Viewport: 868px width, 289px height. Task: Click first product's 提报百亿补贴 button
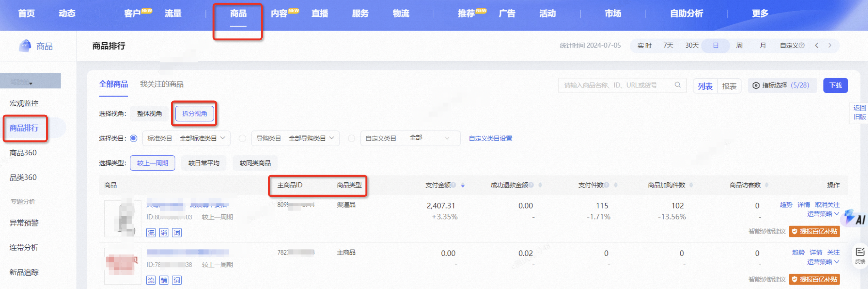(x=814, y=231)
